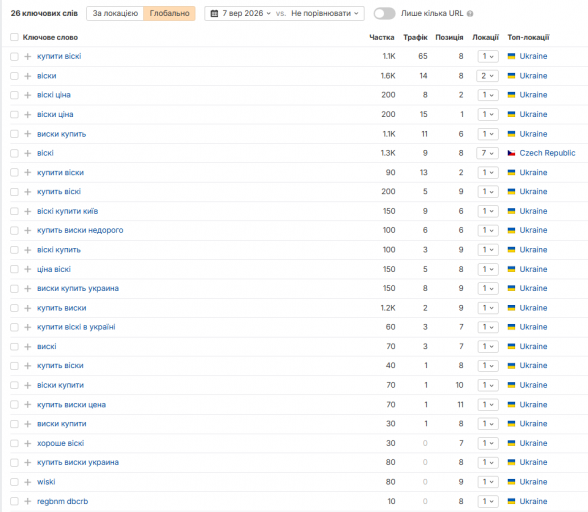
Task: Select the checkbox for keyword віски
Action: [x=14, y=76]
